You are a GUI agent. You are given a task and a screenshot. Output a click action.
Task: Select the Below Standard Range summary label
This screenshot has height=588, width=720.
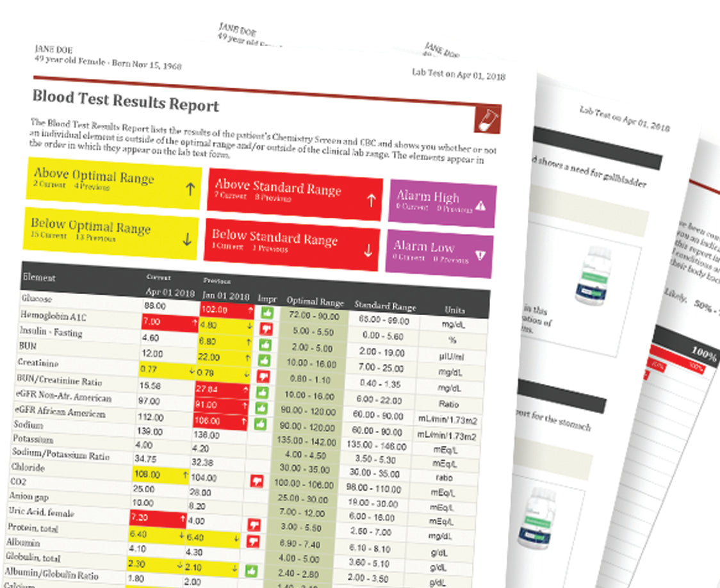tap(275, 237)
